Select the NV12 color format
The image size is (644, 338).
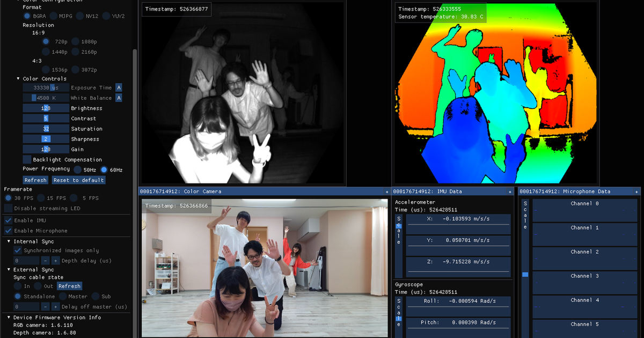79,16
